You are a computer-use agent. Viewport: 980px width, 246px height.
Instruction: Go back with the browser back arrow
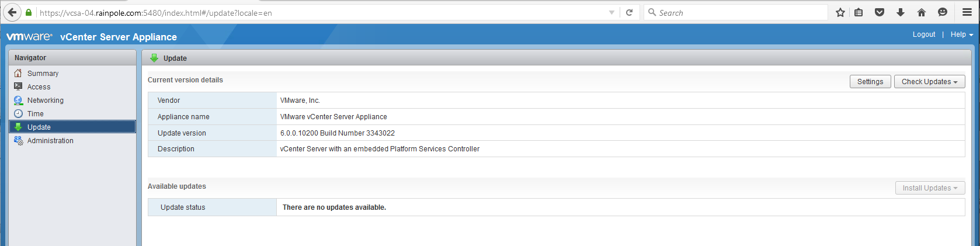[x=12, y=12]
